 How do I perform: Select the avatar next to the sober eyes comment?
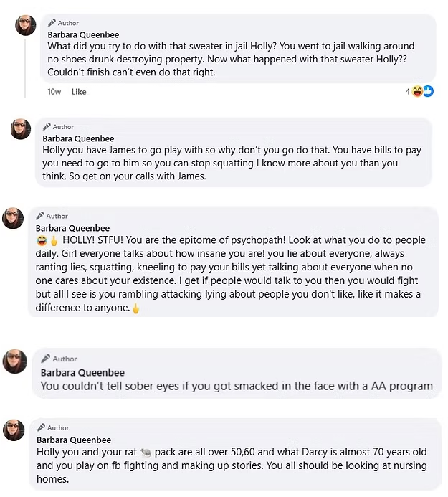16,361
